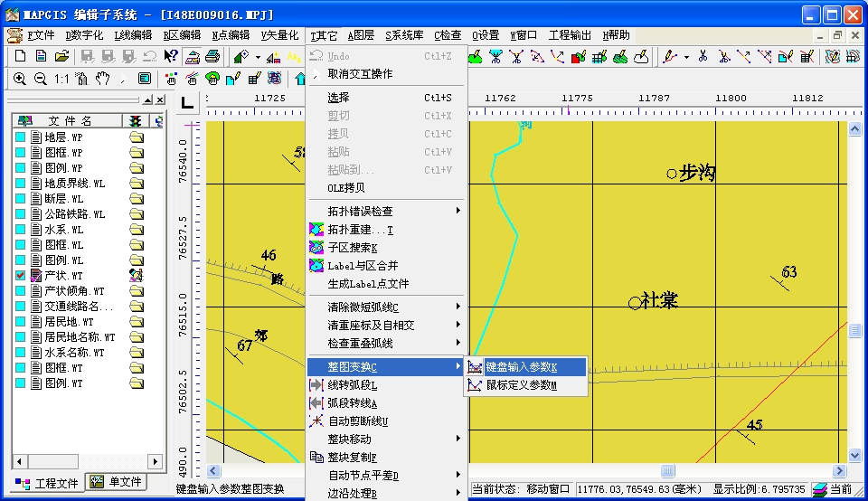This screenshot has width=868, height=501.
Task: Click the last grid contour icon in toolbar
Action: click(853, 56)
